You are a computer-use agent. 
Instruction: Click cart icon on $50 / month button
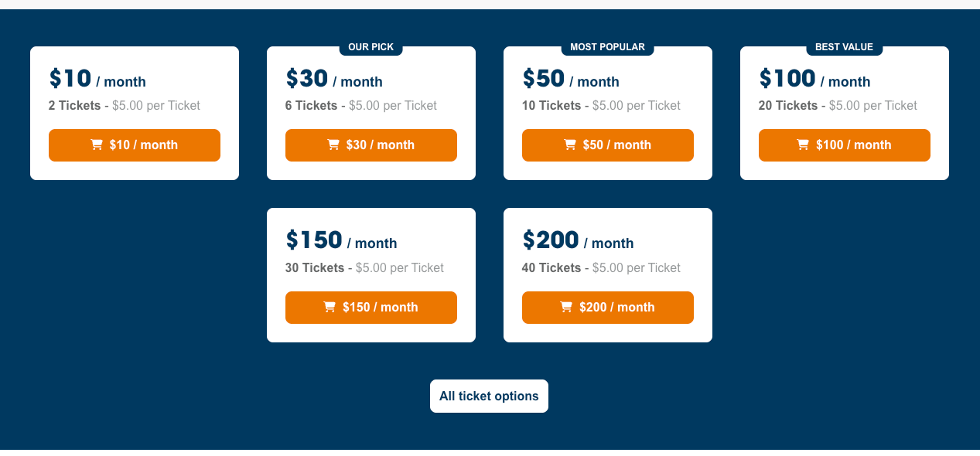570,145
